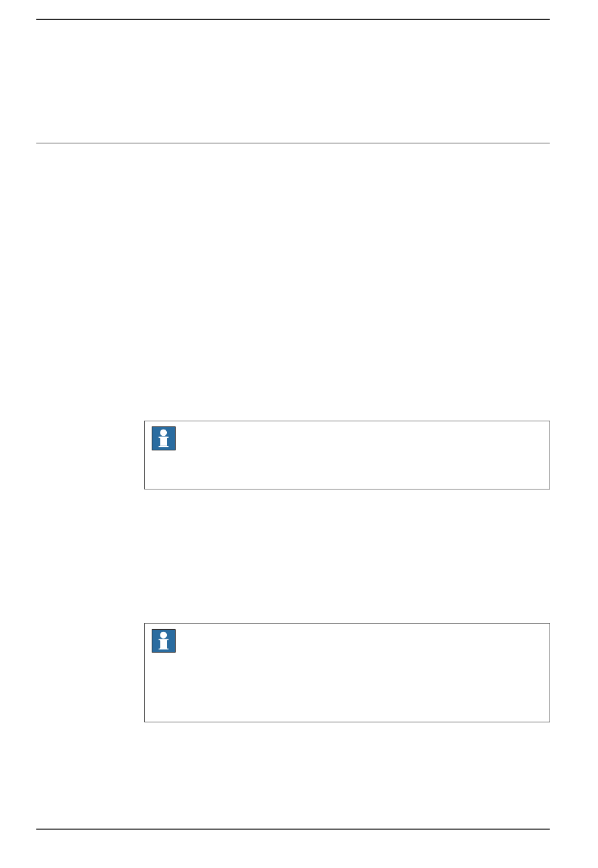
Task: Click the black header rule at the page top
Action: 293,20
